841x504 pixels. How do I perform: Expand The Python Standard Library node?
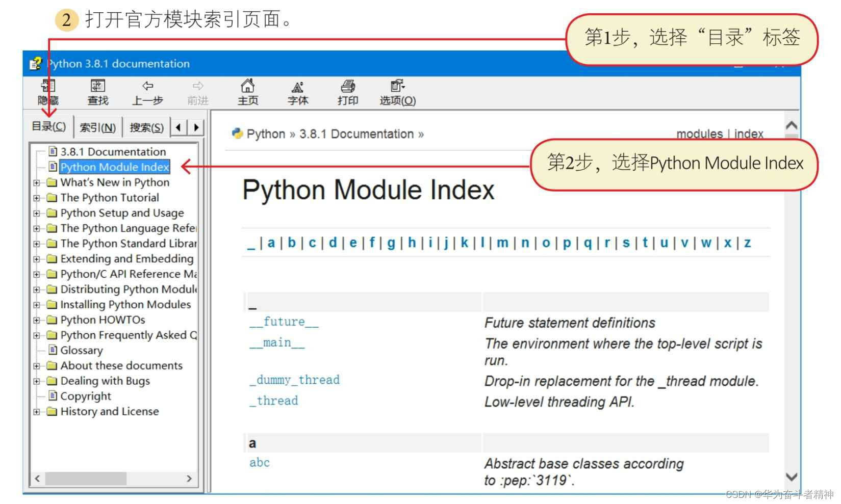pyautogui.click(x=37, y=244)
